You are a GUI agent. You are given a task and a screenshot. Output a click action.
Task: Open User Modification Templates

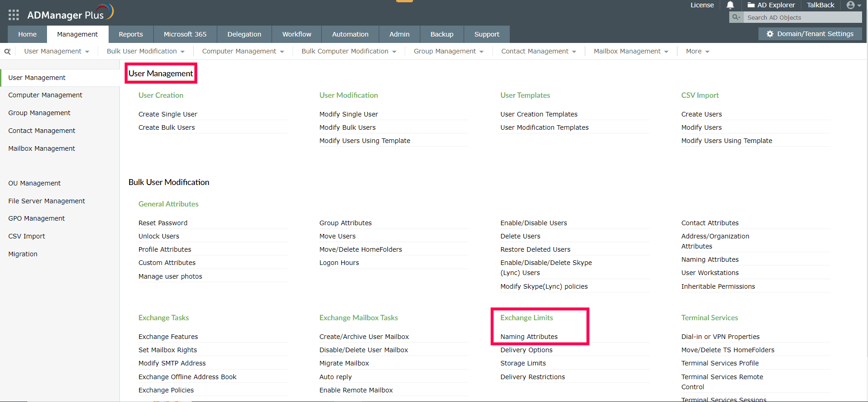click(544, 127)
